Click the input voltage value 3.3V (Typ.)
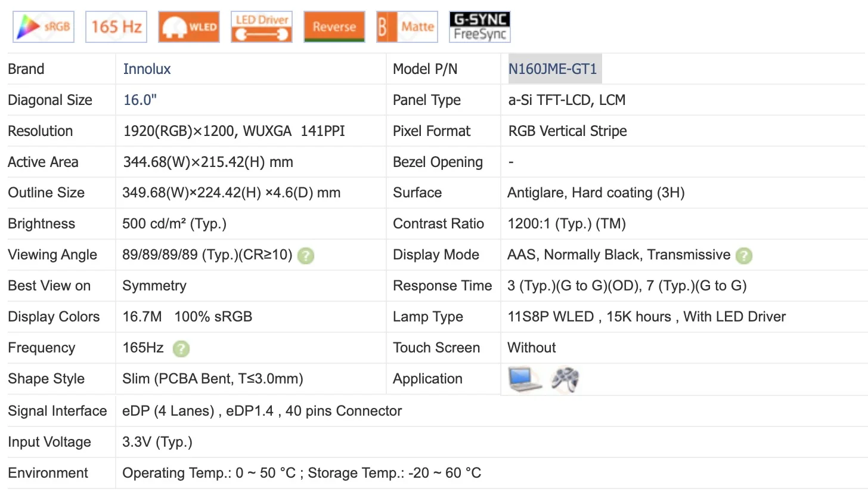868x495 pixels. pos(157,442)
